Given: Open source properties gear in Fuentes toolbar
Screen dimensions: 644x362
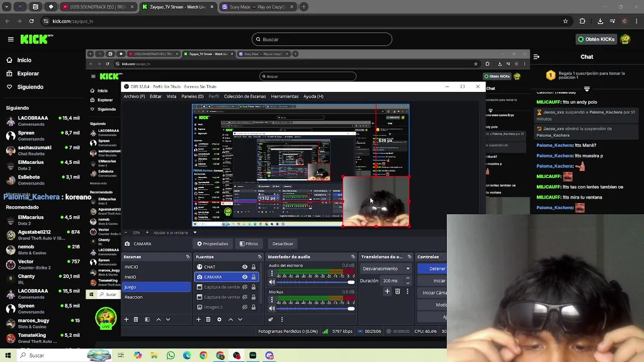Looking at the screenshot, I should coord(219,319).
